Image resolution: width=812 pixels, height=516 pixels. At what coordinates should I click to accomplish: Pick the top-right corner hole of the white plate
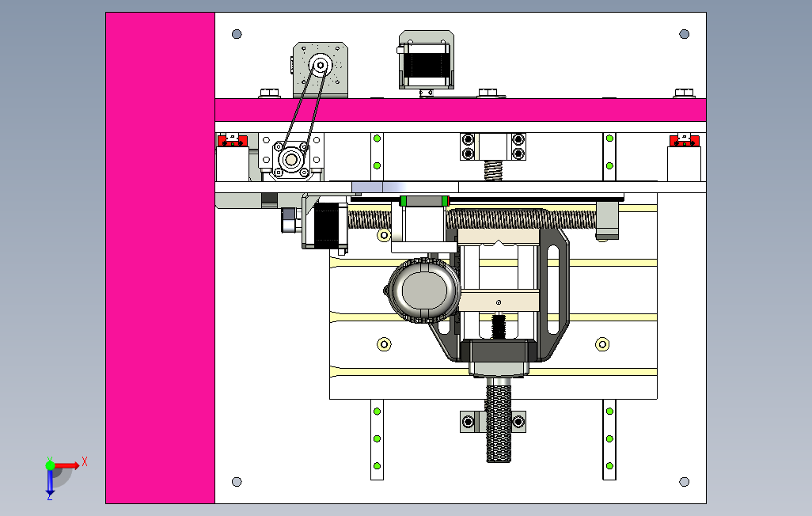pos(684,34)
